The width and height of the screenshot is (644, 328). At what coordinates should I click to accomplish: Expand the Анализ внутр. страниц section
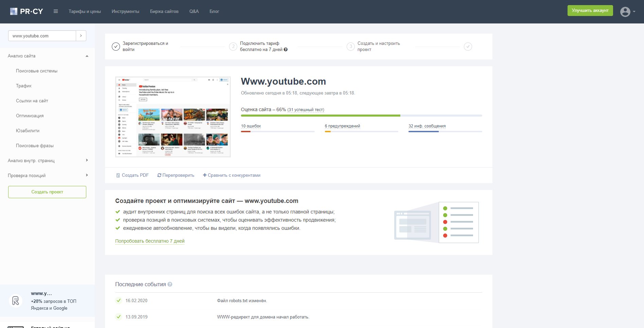point(87,160)
